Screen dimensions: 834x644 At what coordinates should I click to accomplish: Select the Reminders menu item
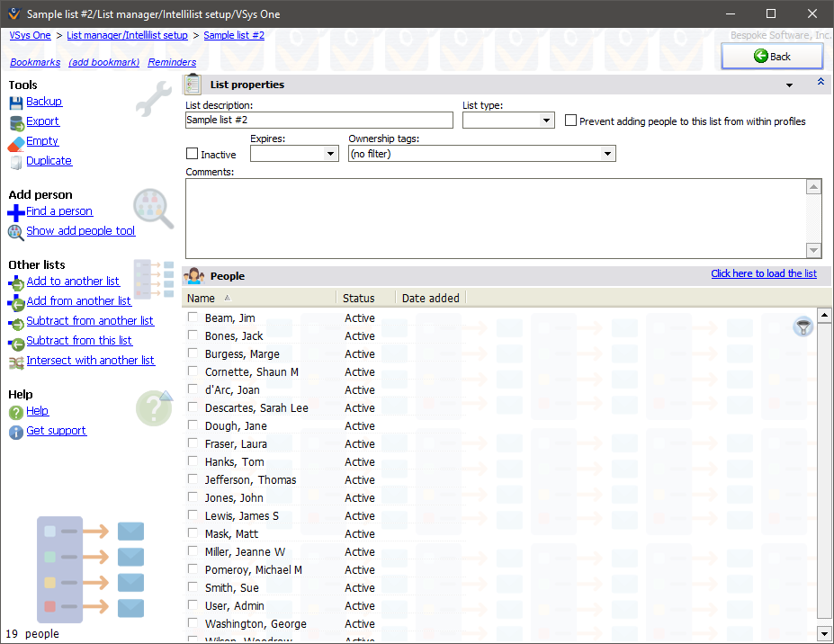click(171, 62)
